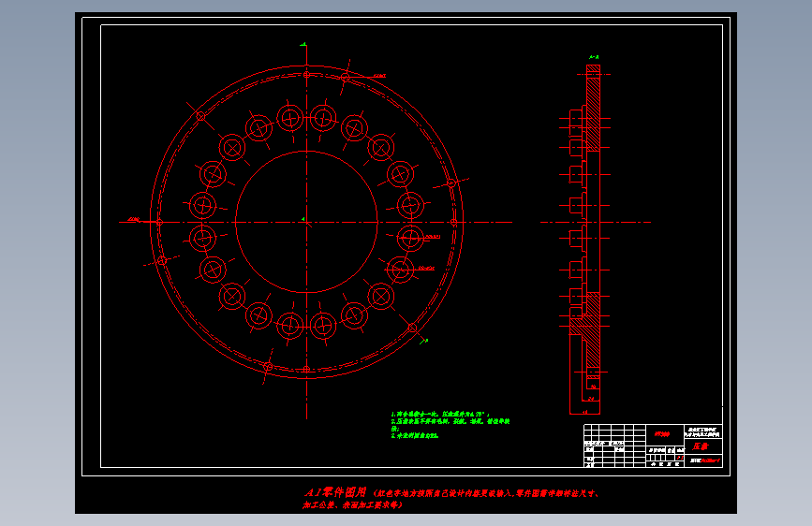Select the green technical requirements notes
The height and width of the screenshot is (526, 812).
click(x=450, y=425)
